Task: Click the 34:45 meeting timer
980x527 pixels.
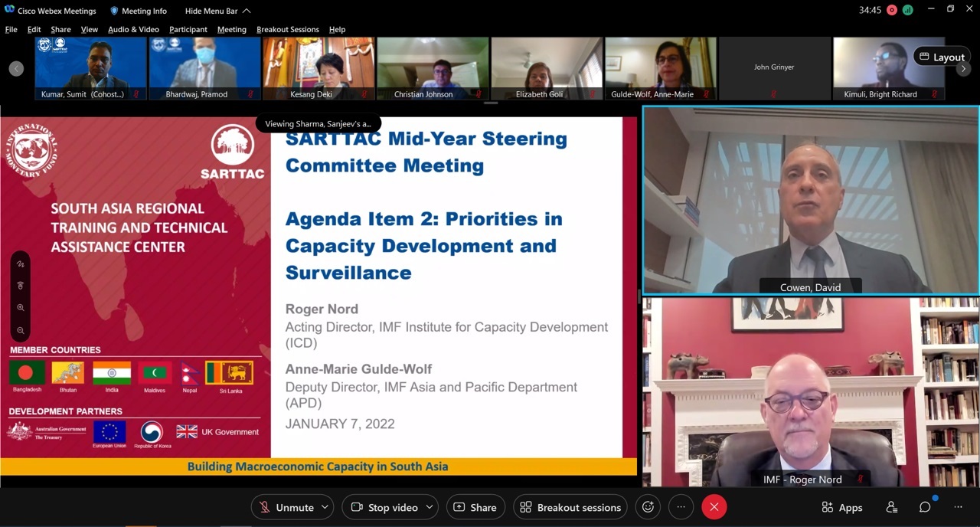Action: click(x=870, y=10)
